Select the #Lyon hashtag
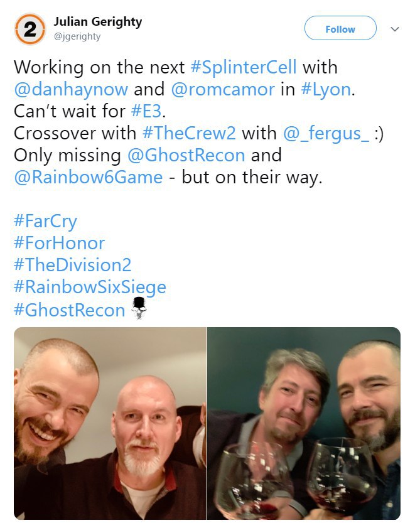 [x=326, y=90]
